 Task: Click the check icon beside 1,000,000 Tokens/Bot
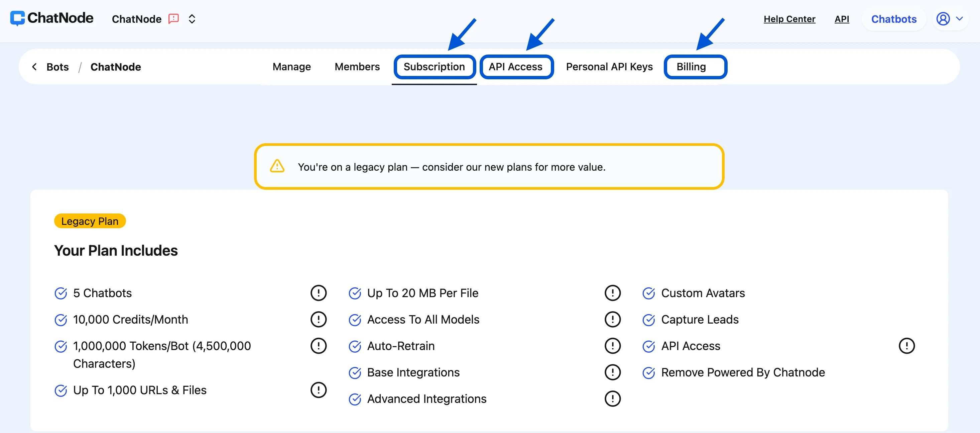[x=61, y=346]
